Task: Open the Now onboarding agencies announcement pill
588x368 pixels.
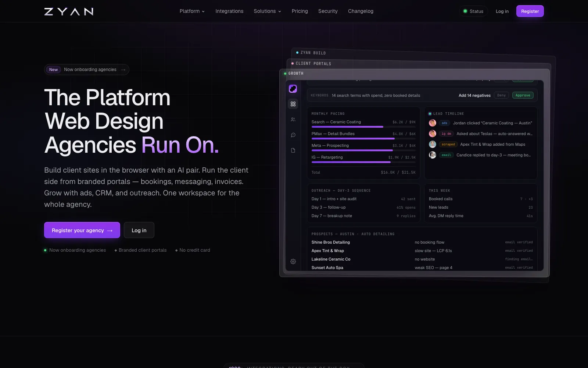Action: click(x=87, y=70)
